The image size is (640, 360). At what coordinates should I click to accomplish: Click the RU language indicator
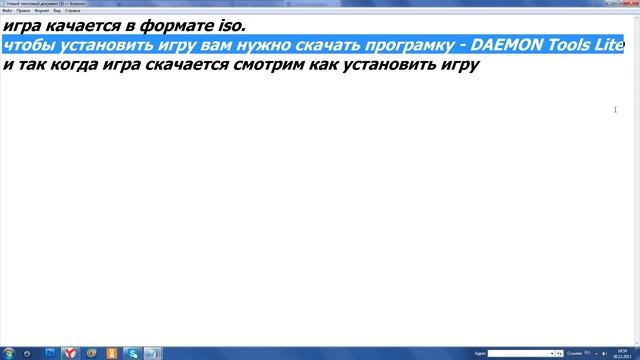coord(588,353)
